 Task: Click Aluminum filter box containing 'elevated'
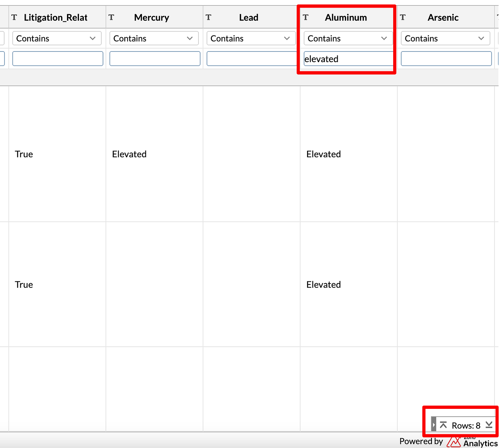pyautogui.click(x=349, y=59)
